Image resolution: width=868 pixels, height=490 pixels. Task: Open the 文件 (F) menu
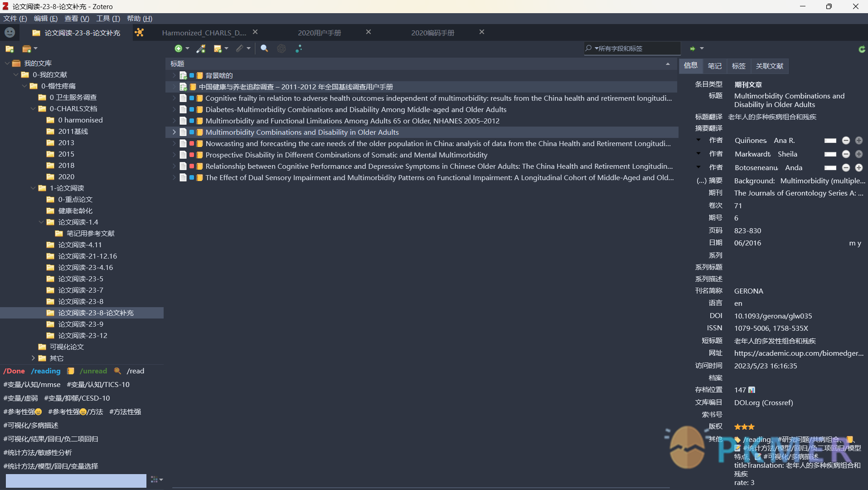15,19
